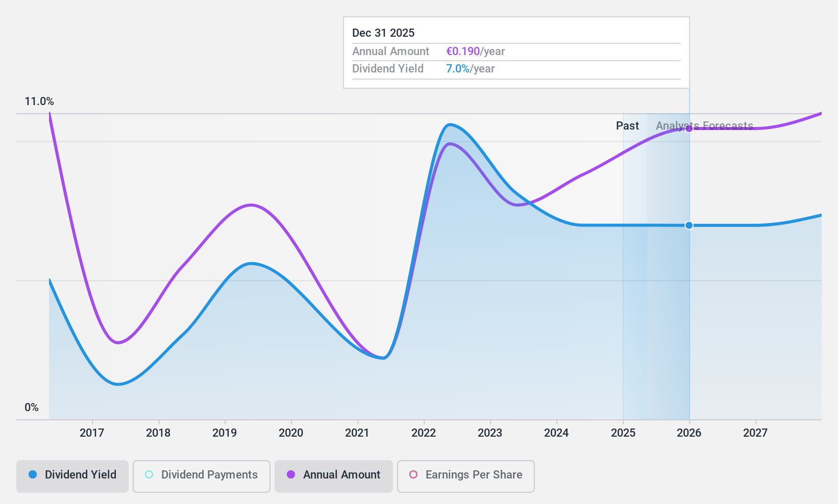This screenshot has width=838, height=504.
Task: Select the 2019 x-axis label
Action: click(225, 433)
